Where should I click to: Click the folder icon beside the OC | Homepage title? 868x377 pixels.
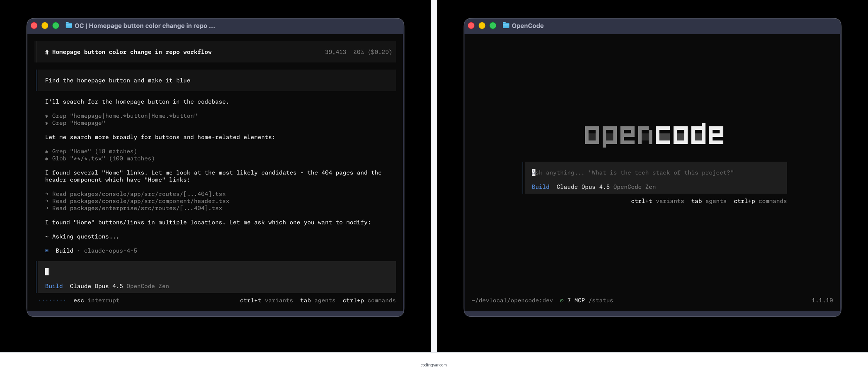click(x=69, y=25)
